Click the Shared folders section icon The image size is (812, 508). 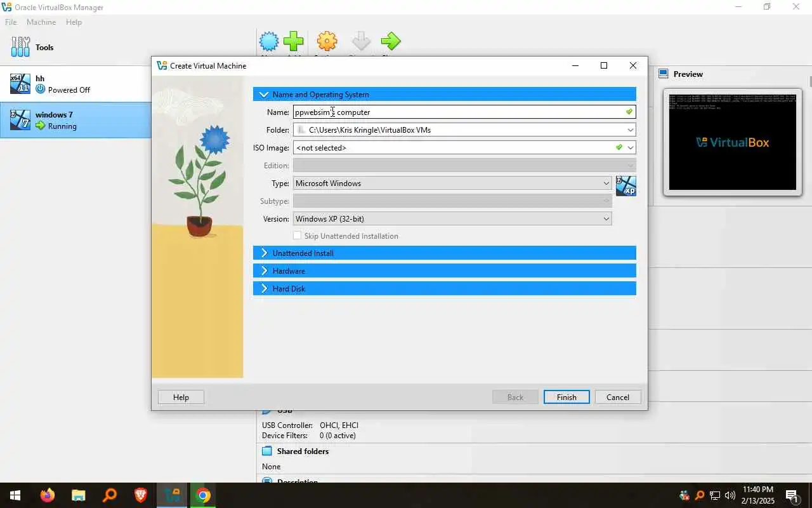pos(267,451)
